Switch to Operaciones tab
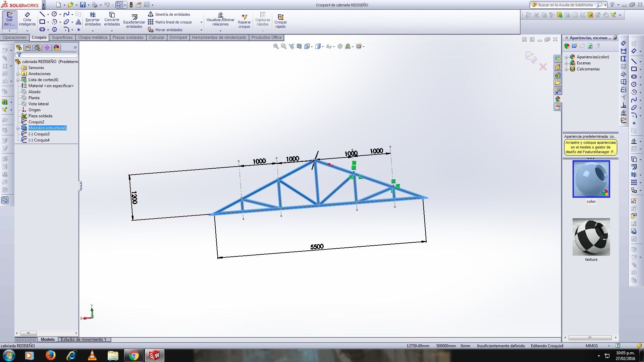644x362 pixels. tap(14, 38)
